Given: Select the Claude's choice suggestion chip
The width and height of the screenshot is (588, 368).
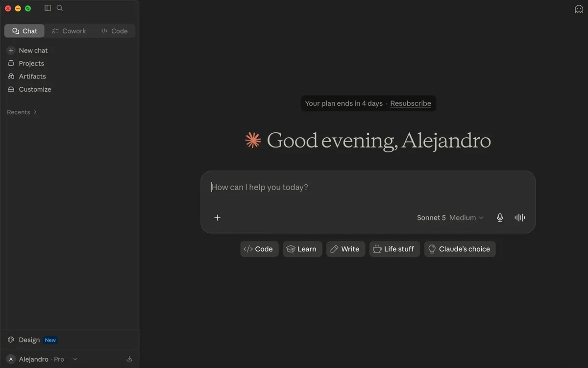Looking at the screenshot, I should [460, 249].
